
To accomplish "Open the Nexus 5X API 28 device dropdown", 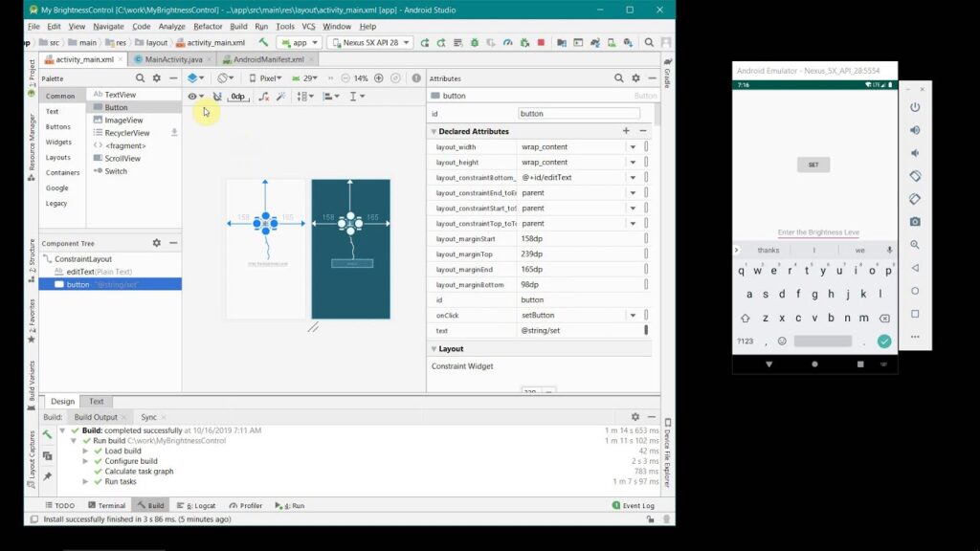I will [x=370, y=42].
